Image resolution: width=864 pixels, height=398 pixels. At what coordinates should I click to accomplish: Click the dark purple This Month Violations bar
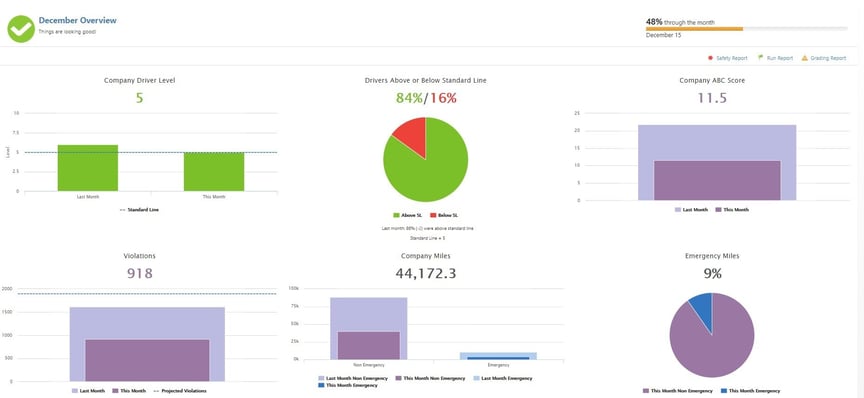147,360
